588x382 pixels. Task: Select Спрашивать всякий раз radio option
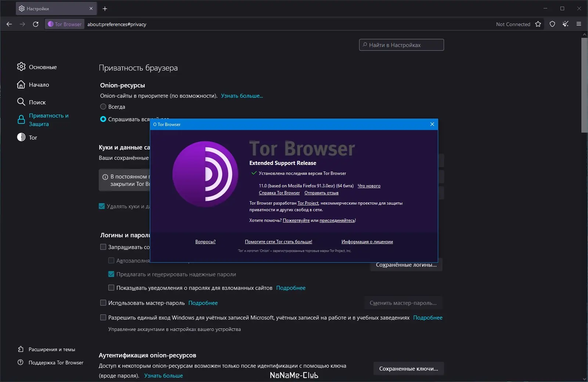[x=103, y=119]
